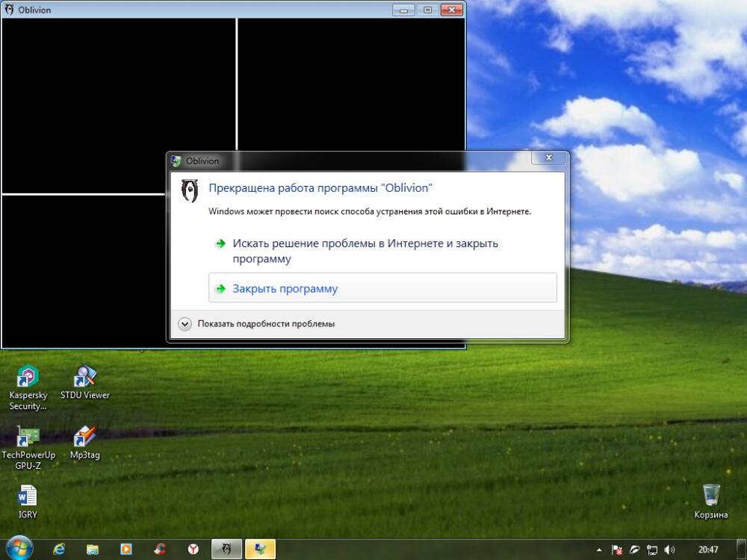Click the crash dialog title bar icon
The image size is (747, 560).
click(x=176, y=161)
